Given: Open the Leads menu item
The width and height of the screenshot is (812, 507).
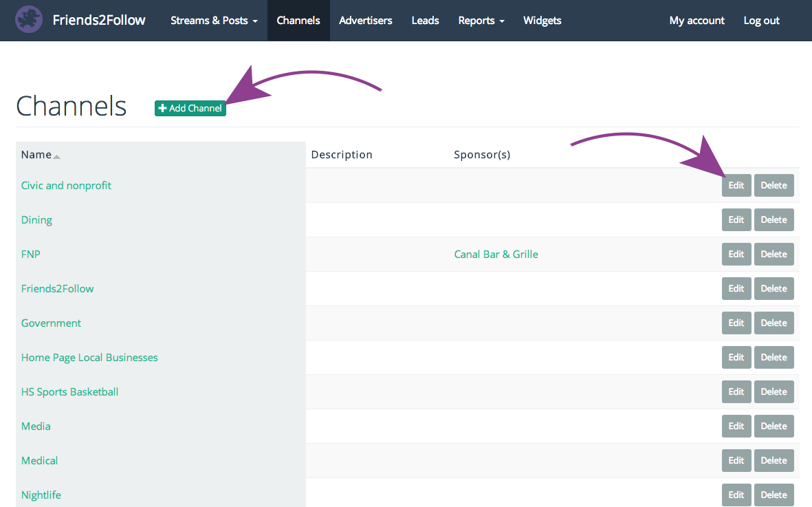Looking at the screenshot, I should 425,21.
